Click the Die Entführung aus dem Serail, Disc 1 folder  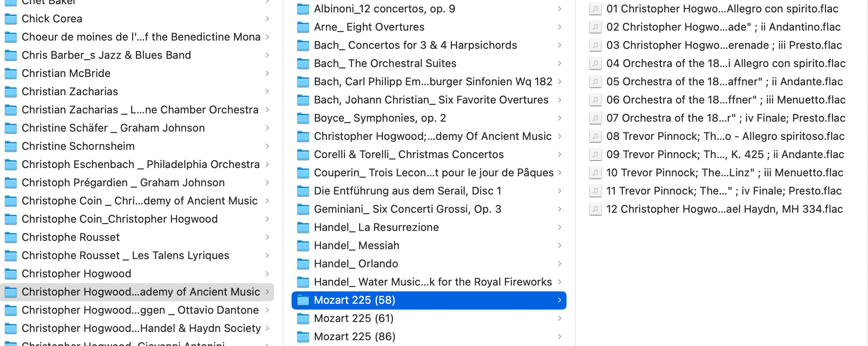[x=429, y=191]
